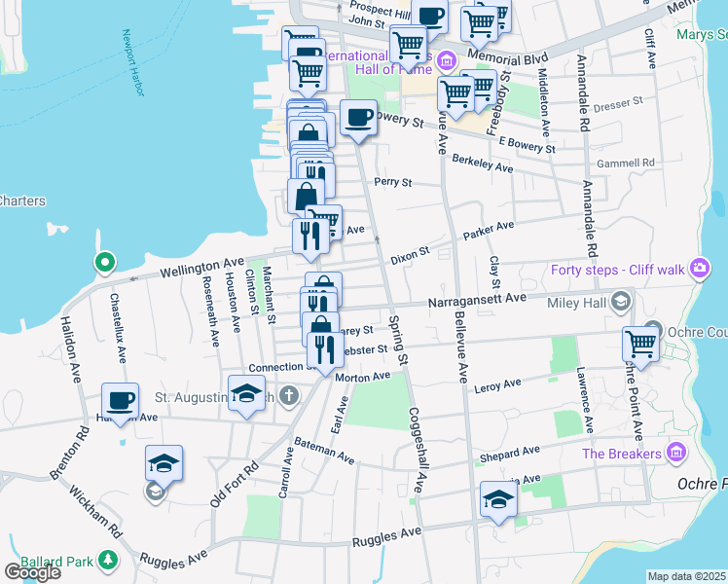Screen dimensions: 728x584
Task: Click the Map data ©2025 attribution
Action: pyautogui.click(x=687, y=576)
